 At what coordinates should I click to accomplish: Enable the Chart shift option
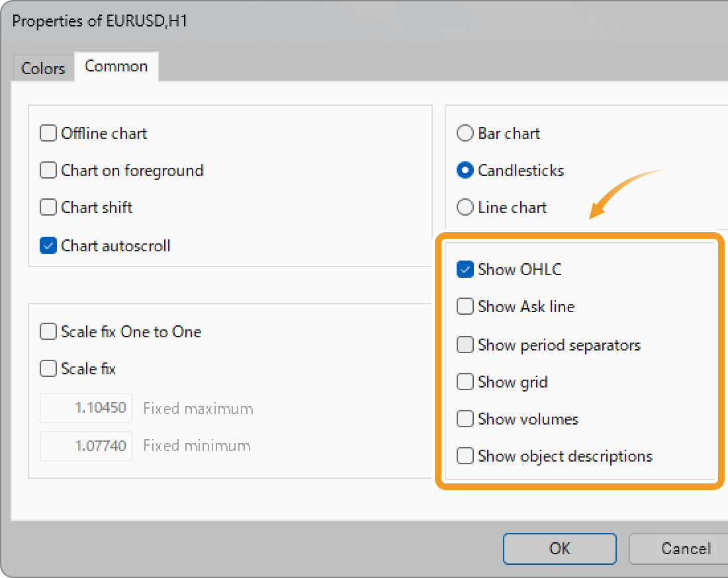coord(48,207)
